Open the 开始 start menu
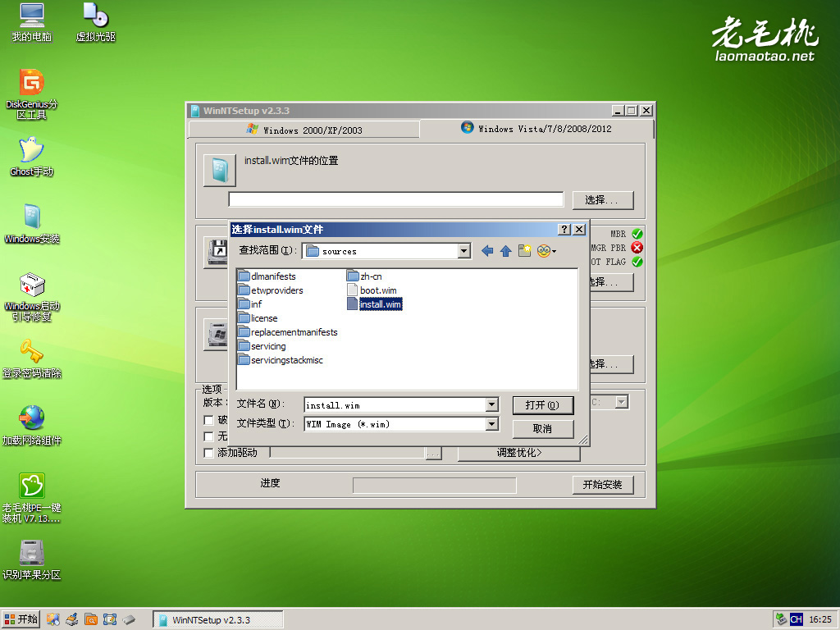 21,619
